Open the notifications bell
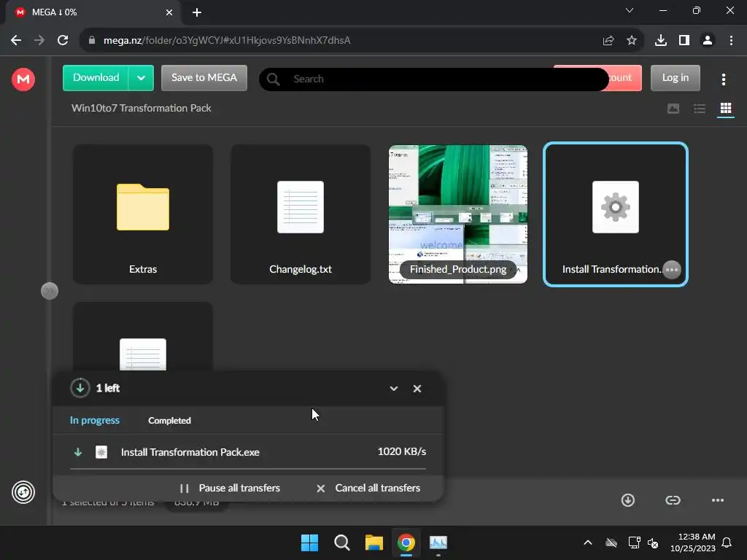Screen dimensions: 747x560 [727, 542]
